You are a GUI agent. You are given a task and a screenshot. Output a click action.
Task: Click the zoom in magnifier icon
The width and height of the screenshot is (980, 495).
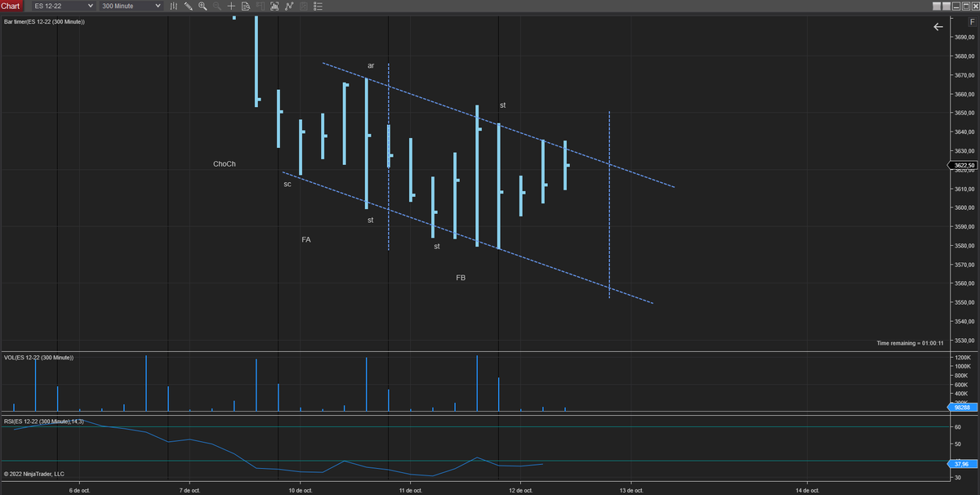coord(203,6)
